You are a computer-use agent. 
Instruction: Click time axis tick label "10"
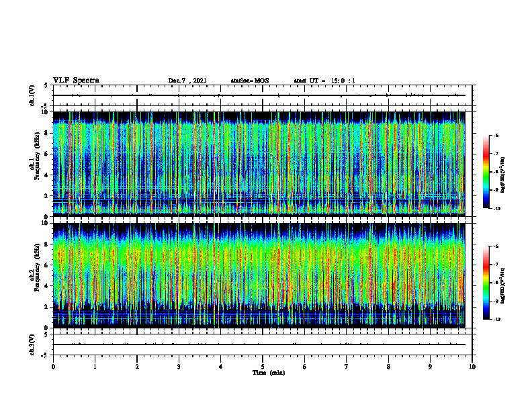(472, 367)
